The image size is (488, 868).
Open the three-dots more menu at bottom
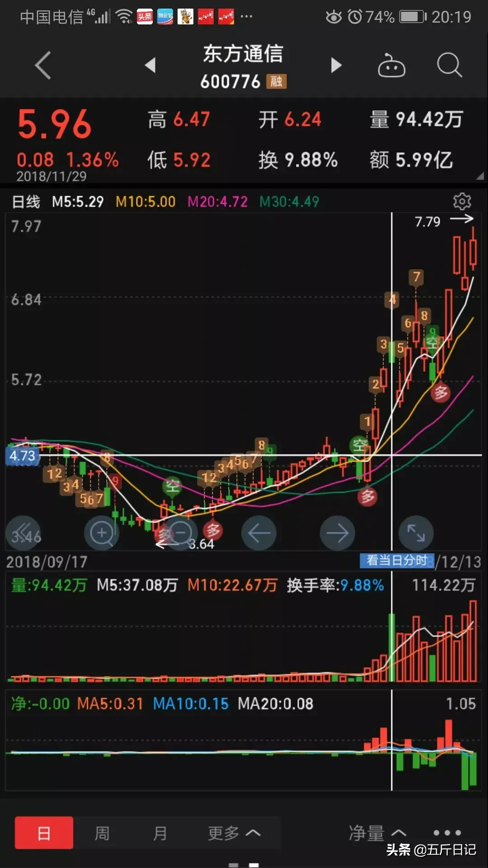click(447, 833)
